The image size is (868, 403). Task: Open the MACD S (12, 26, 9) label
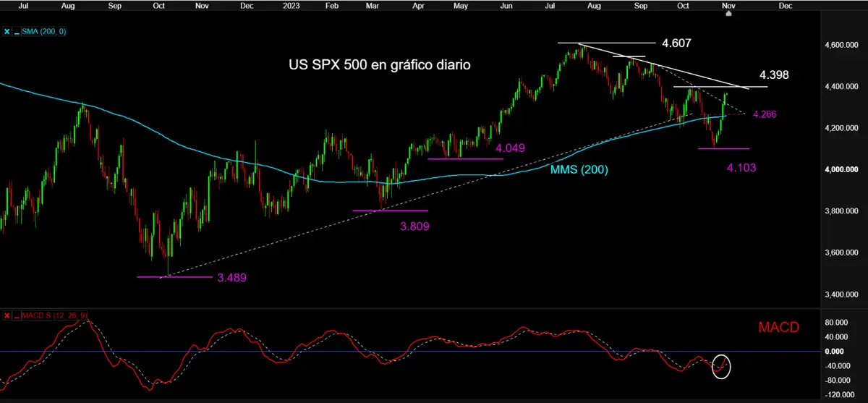(x=54, y=315)
